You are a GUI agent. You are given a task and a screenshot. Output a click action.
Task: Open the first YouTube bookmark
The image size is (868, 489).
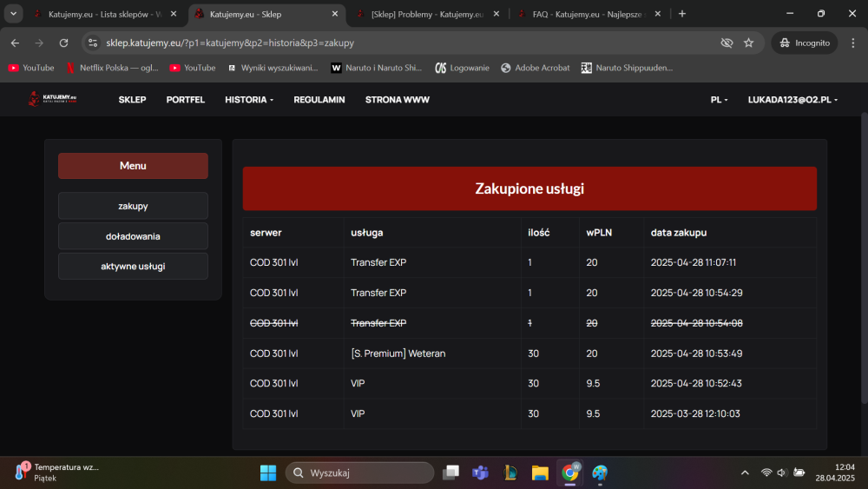coord(31,68)
